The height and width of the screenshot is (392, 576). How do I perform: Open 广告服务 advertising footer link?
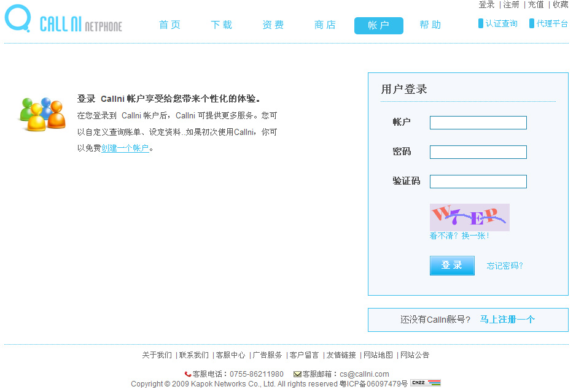[268, 355]
